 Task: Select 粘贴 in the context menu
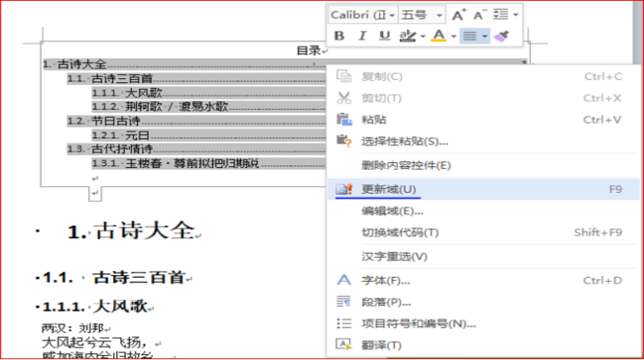484,120
